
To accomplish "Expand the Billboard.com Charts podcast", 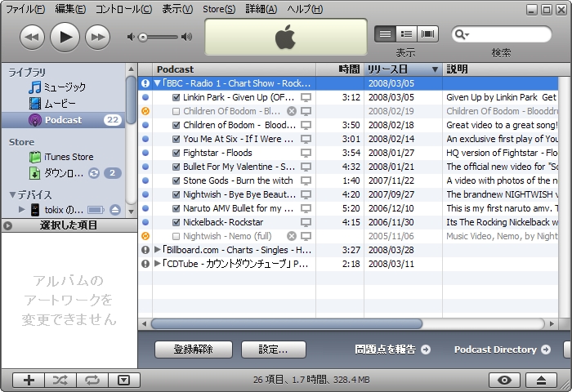I will tap(158, 250).
